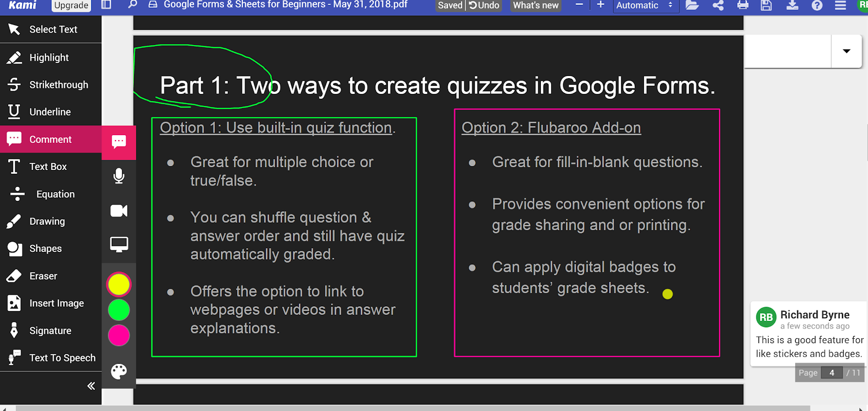Open the custom color palette

click(x=119, y=371)
